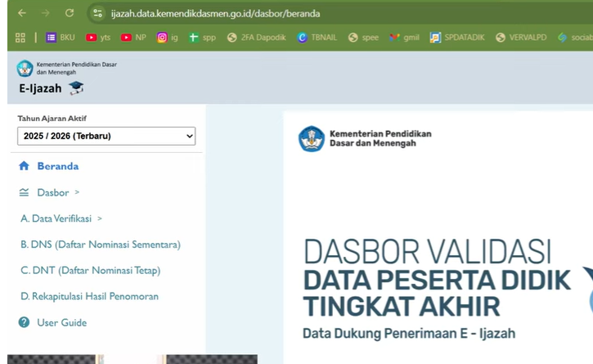Click the Tahun Ajaran Aktif label

(x=52, y=119)
